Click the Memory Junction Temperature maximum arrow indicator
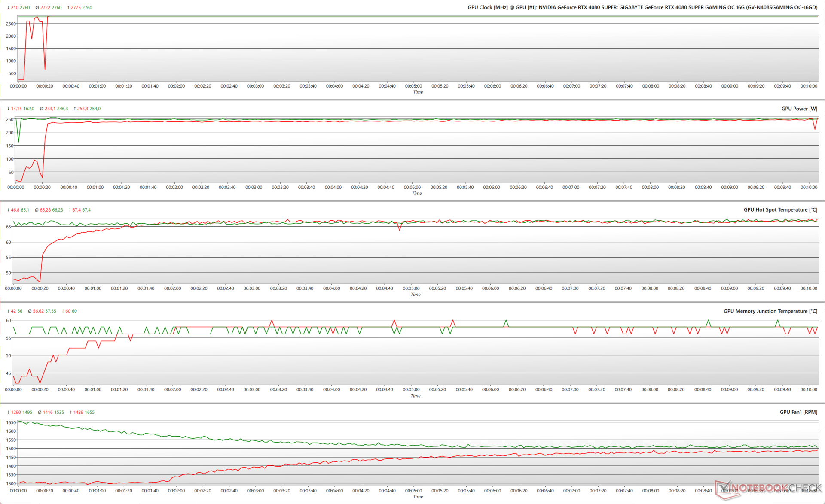825x504 pixels. point(63,311)
